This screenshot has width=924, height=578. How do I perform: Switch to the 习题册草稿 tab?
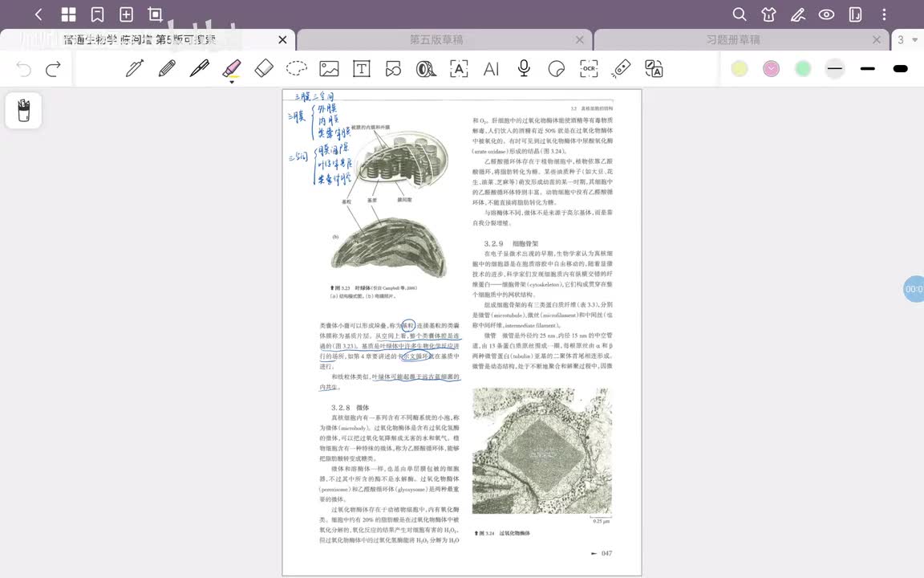pyautogui.click(x=733, y=39)
